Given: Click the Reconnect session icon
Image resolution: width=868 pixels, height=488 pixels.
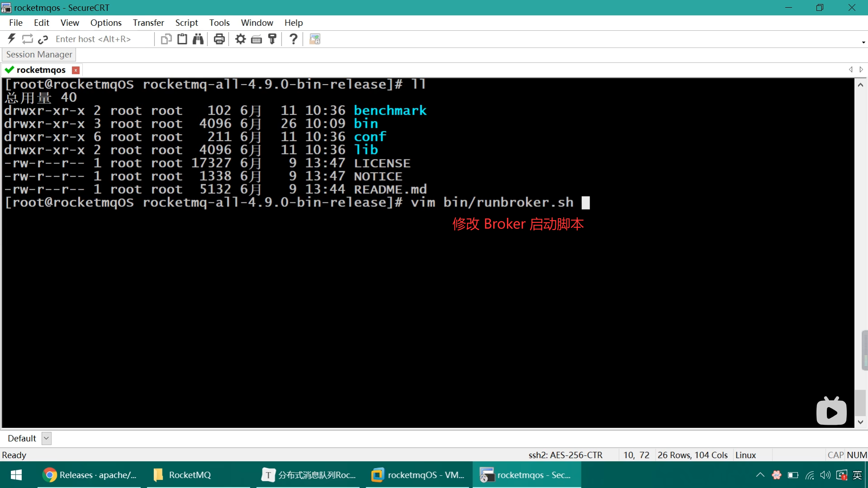Looking at the screenshot, I should (x=28, y=39).
